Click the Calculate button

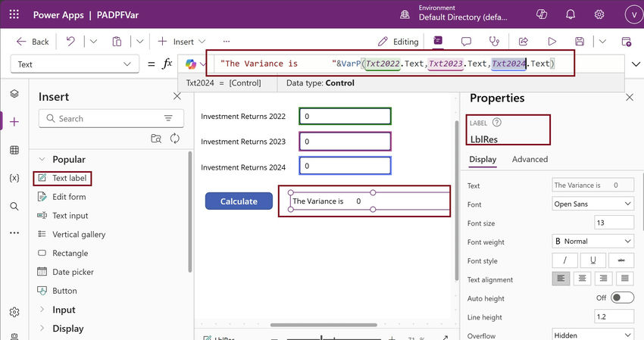pyautogui.click(x=239, y=201)
